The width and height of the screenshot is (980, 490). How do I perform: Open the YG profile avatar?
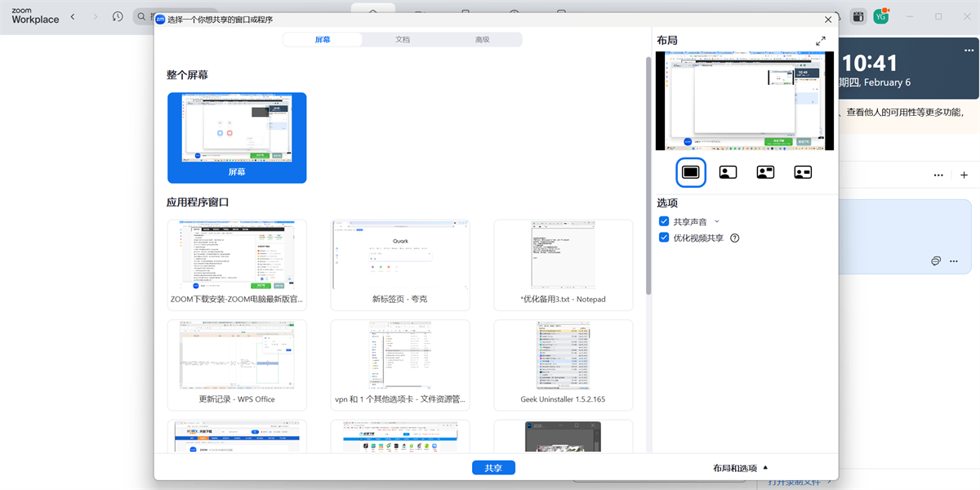(x=880, y=16)
